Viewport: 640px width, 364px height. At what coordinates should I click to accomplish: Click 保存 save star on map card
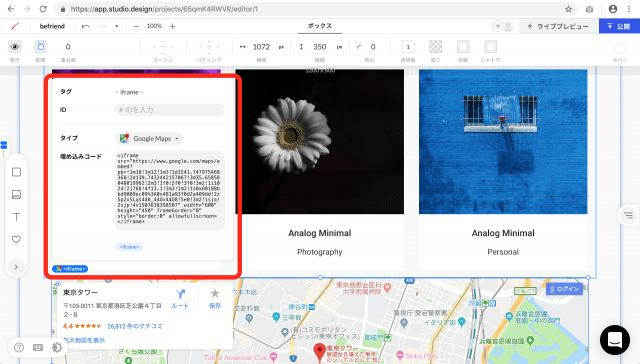pos(215,299)
